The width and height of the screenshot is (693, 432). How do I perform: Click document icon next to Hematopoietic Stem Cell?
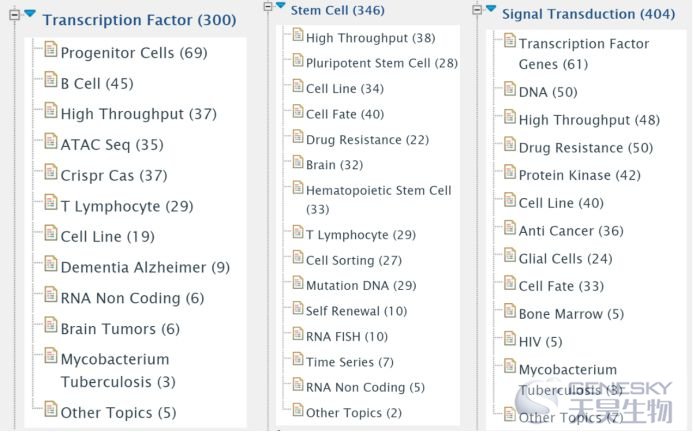point(298,187)
